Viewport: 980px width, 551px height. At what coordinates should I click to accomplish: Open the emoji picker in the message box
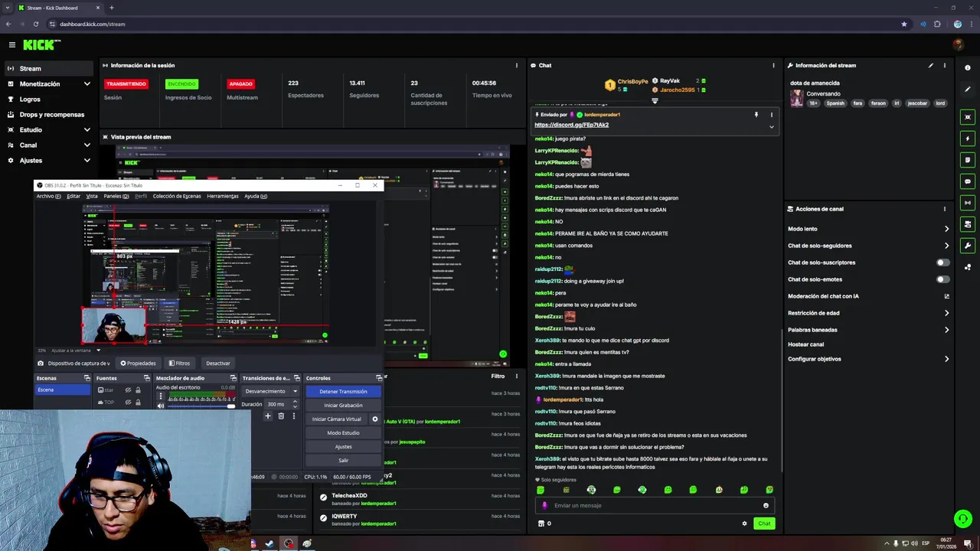click(766, 505)
